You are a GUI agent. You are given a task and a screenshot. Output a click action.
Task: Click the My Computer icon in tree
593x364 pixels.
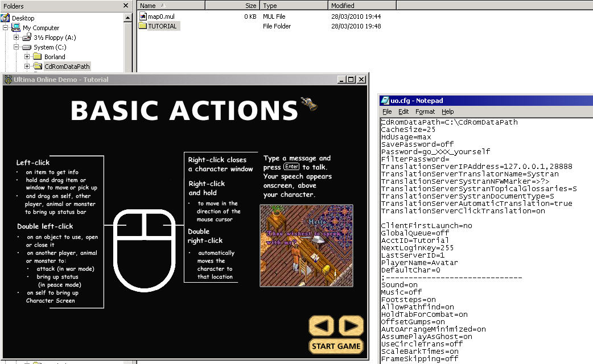[x=15, y=28]
